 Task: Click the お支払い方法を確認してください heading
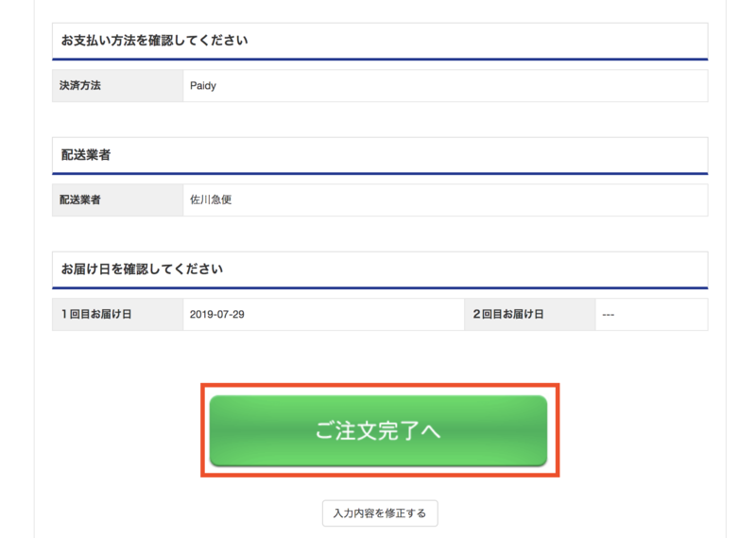(154, 41)
